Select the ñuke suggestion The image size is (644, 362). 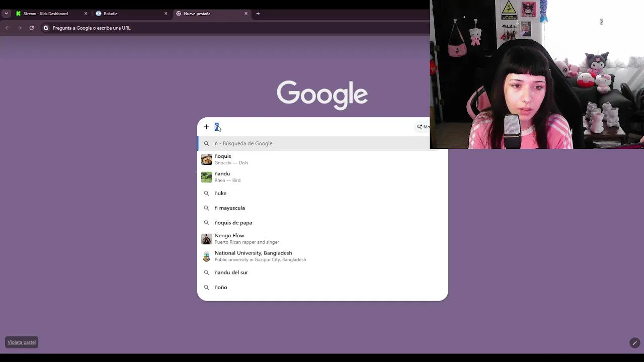[x=323, y=193]
